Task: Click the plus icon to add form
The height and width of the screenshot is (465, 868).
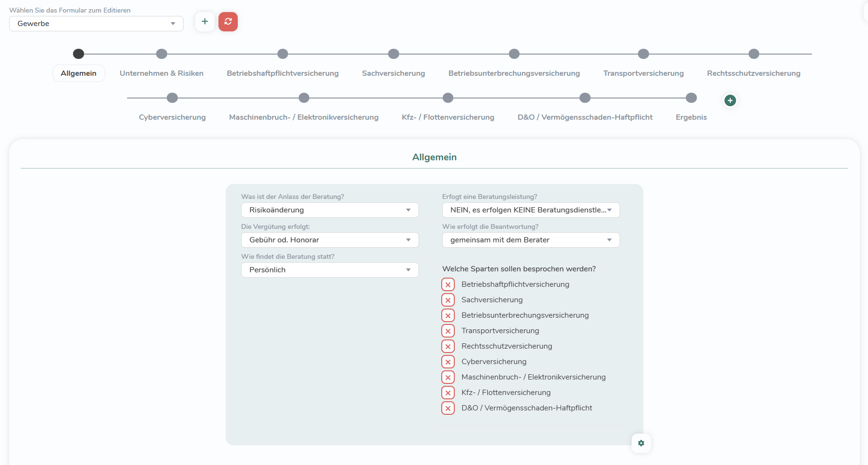Action: click(205, 22)
